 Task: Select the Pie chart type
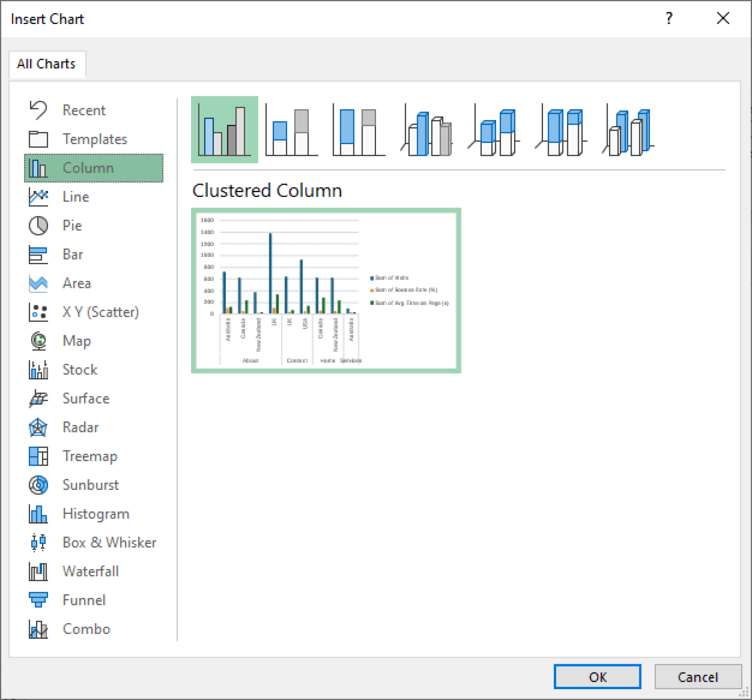(72, 226)
